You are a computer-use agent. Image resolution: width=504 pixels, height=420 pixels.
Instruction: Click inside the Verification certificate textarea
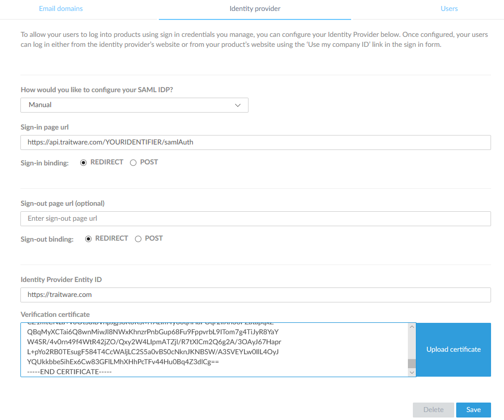coord(214,350)
